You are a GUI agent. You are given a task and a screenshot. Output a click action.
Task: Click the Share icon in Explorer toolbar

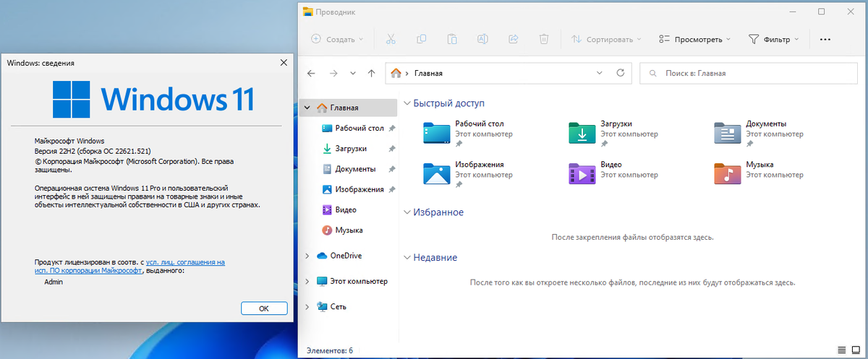pyautogui.click(x=514, y=39)
